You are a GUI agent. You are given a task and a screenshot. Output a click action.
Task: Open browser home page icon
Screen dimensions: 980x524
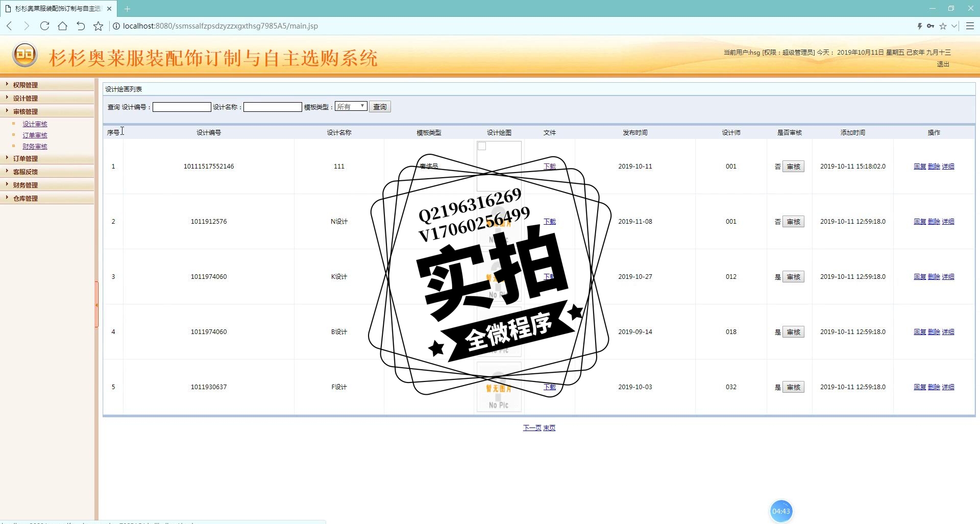pos(62,26)
